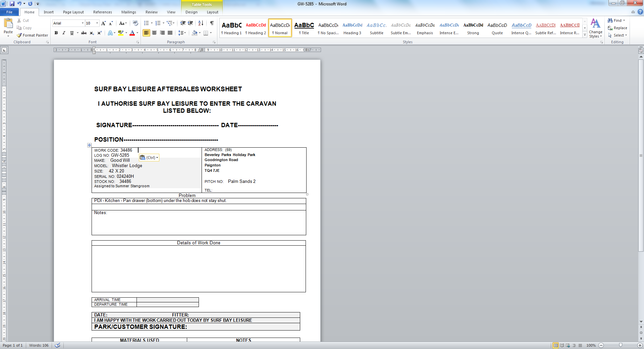
Task: Switch to Full Screen Reading view
Action: (562, 345)
